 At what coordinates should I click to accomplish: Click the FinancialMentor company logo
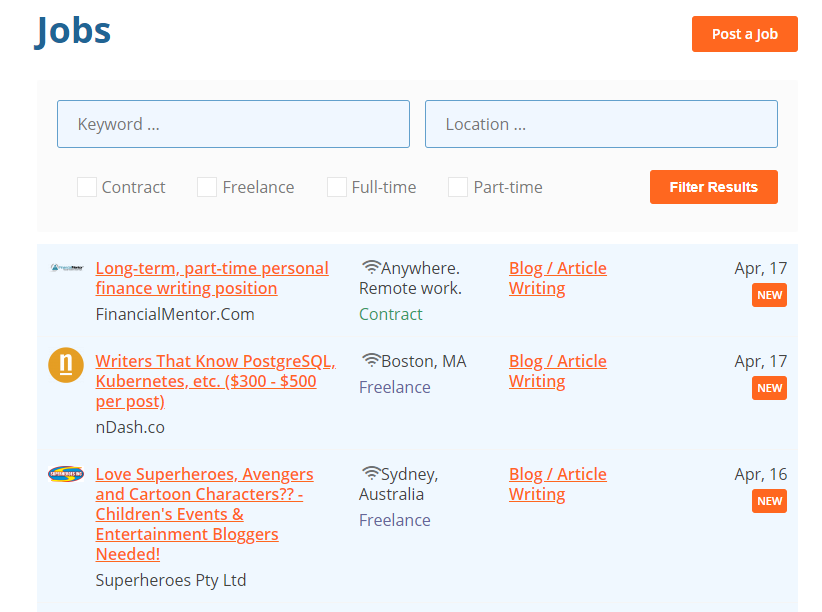coord(66,268)
